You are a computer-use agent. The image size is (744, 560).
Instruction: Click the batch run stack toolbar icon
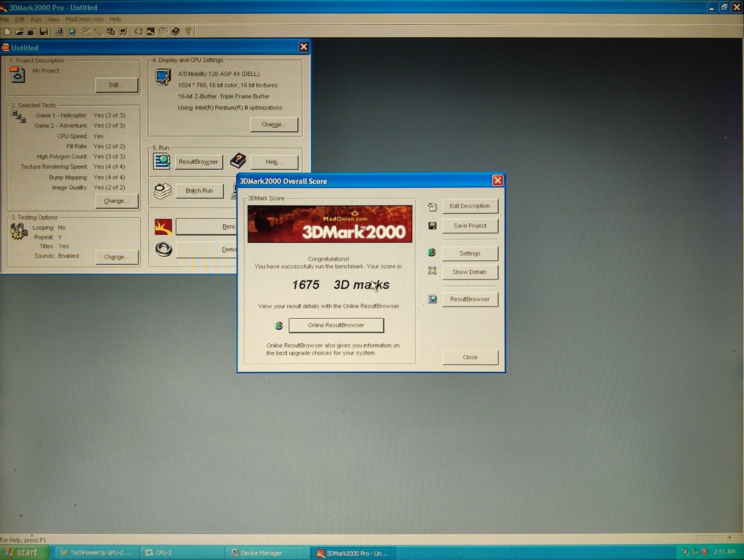click(163, 32)
